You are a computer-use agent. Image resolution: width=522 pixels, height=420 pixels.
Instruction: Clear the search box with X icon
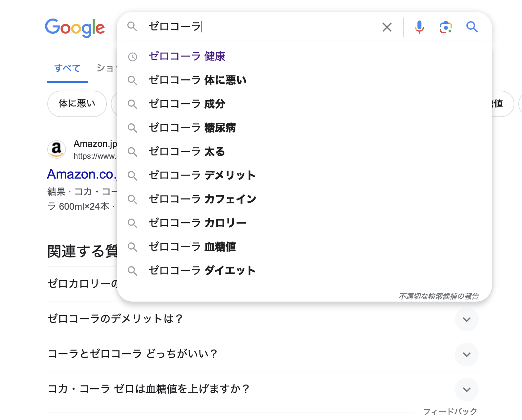pos(387,27)
